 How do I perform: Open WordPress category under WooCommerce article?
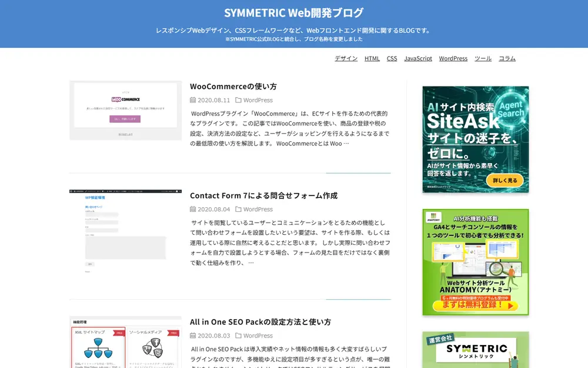point(258,100)
